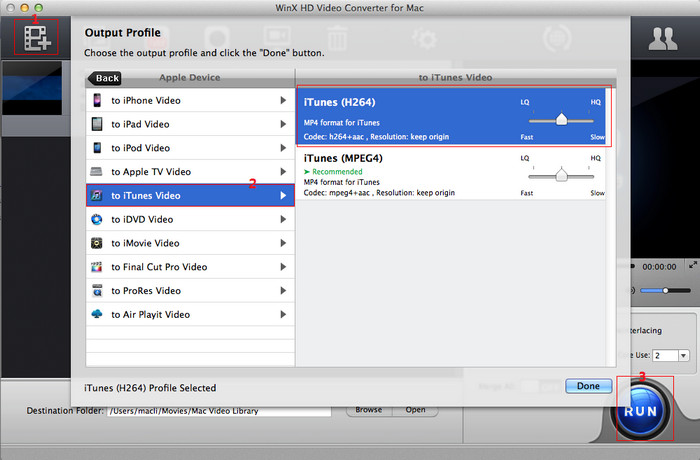The width and height of the screenshot is (700, 460).
Task: Select to iMovie Video category
Action: pyautogui.click(x=190, y=243)
